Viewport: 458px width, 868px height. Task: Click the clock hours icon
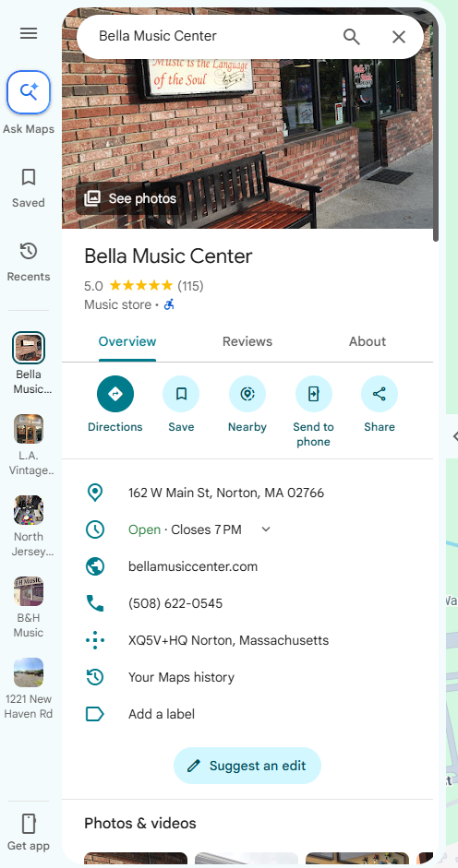tap(95, 529)
